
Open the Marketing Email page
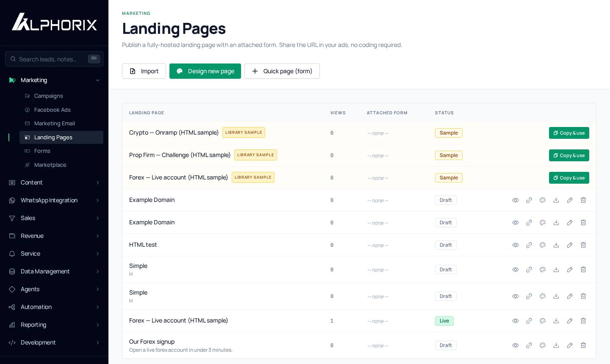pos(61,124)
